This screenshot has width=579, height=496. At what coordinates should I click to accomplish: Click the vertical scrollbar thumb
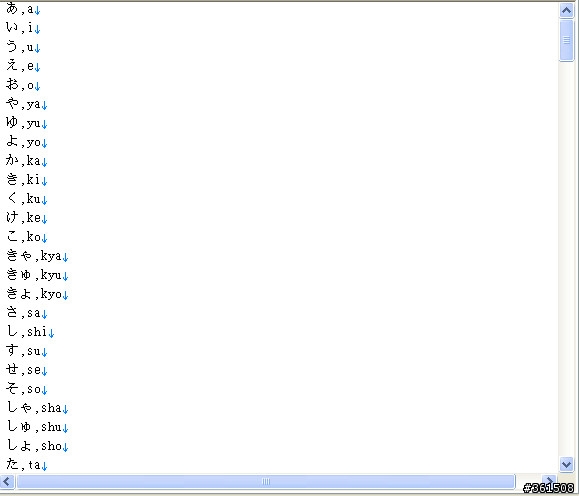click(566, 40)
